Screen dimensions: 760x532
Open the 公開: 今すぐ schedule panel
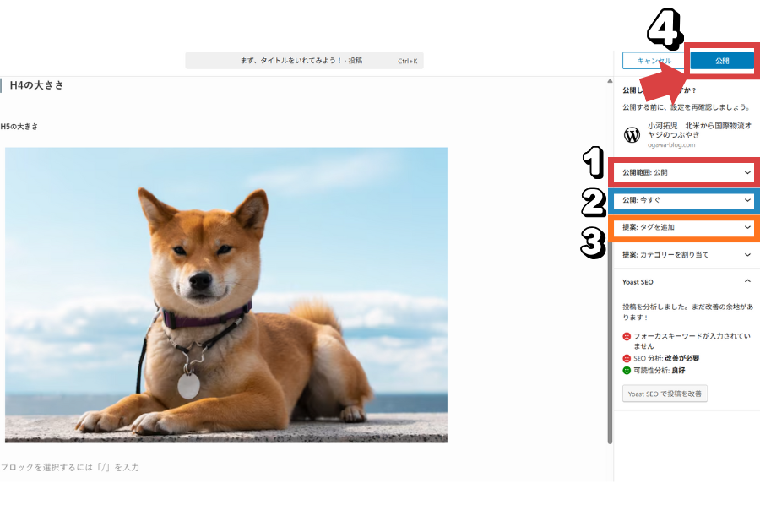tap(686, 201)
